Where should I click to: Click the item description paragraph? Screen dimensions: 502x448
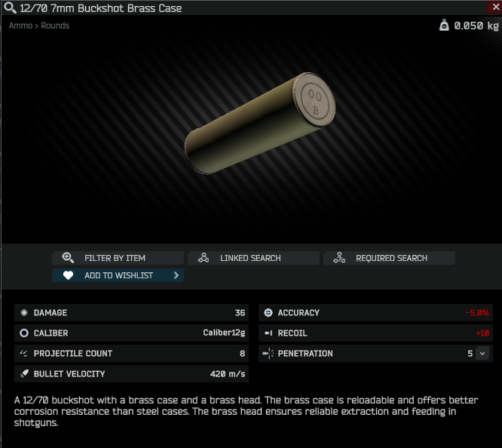[246, 412]
